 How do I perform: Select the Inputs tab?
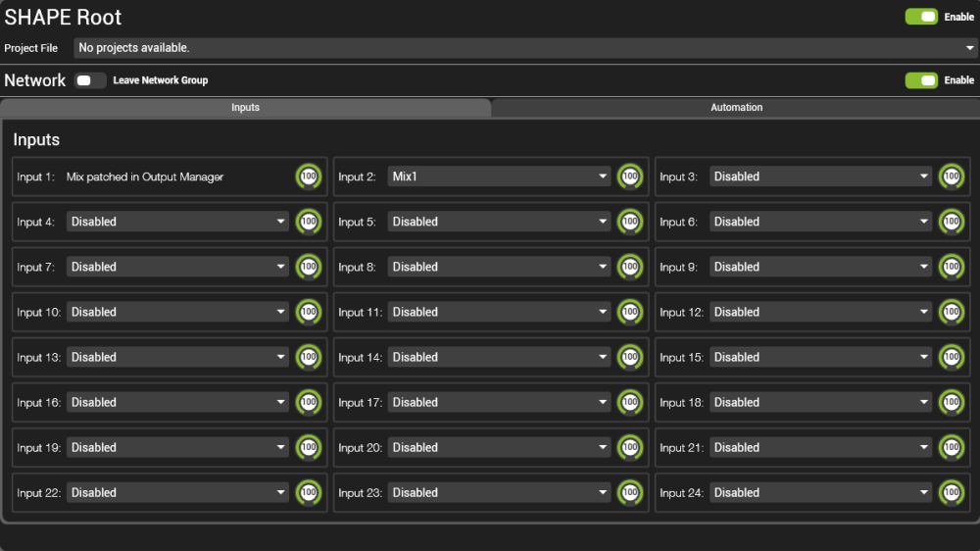[245, 108]
